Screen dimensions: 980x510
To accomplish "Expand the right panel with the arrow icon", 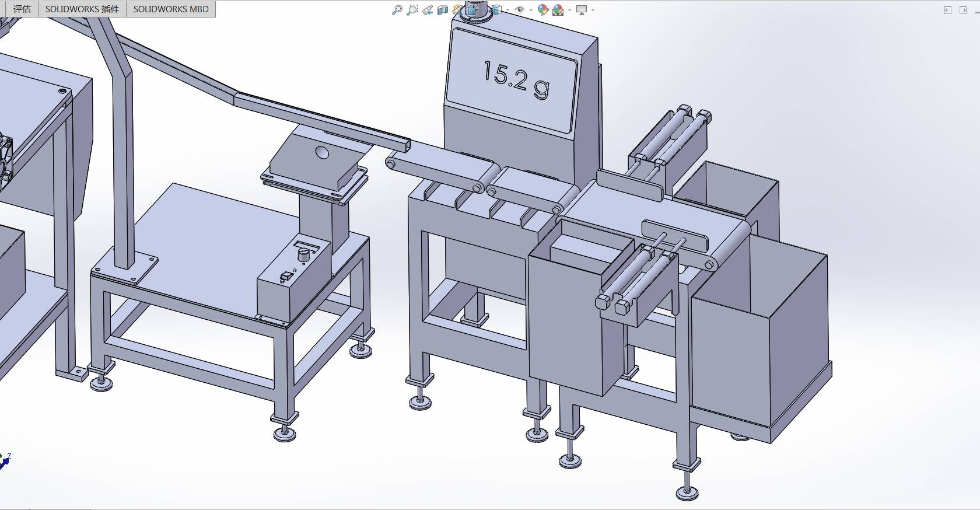I will [963, 10].
